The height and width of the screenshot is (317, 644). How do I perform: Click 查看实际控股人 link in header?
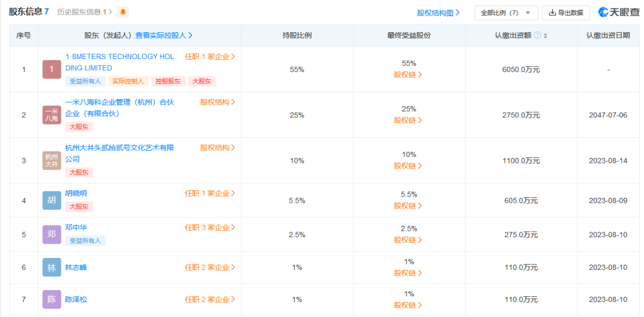pos(164,36)
